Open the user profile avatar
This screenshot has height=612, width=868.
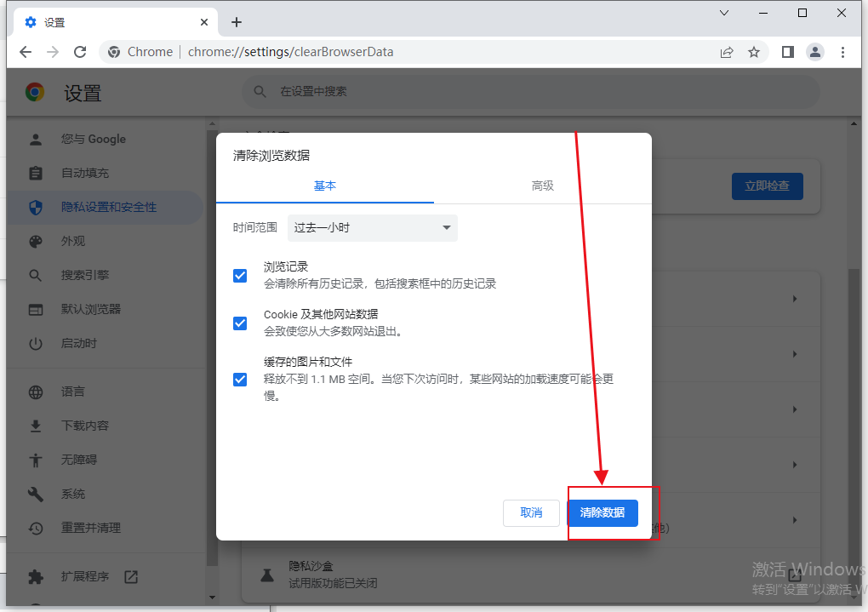(x=815, y=52)
